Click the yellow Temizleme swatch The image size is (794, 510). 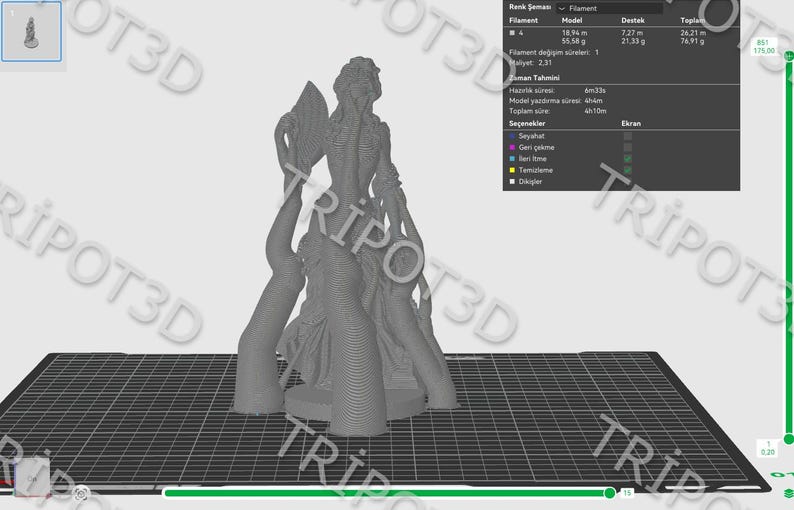pos(512,170)
